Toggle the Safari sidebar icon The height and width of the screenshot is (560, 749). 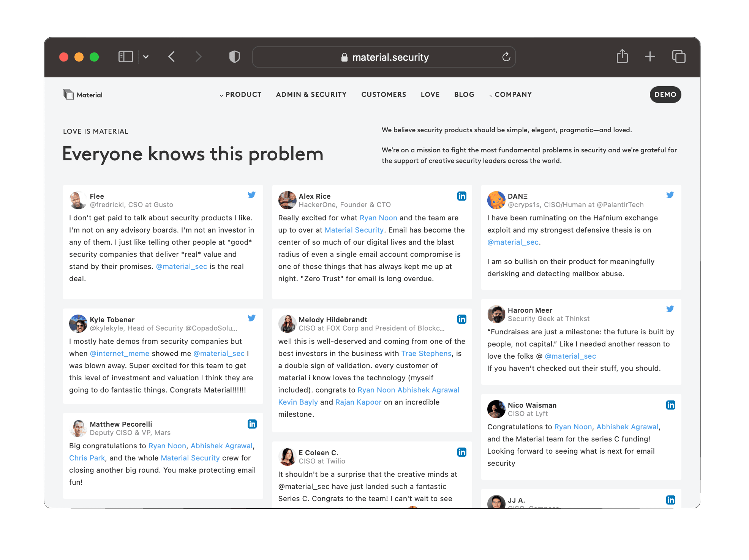(126, 57)
